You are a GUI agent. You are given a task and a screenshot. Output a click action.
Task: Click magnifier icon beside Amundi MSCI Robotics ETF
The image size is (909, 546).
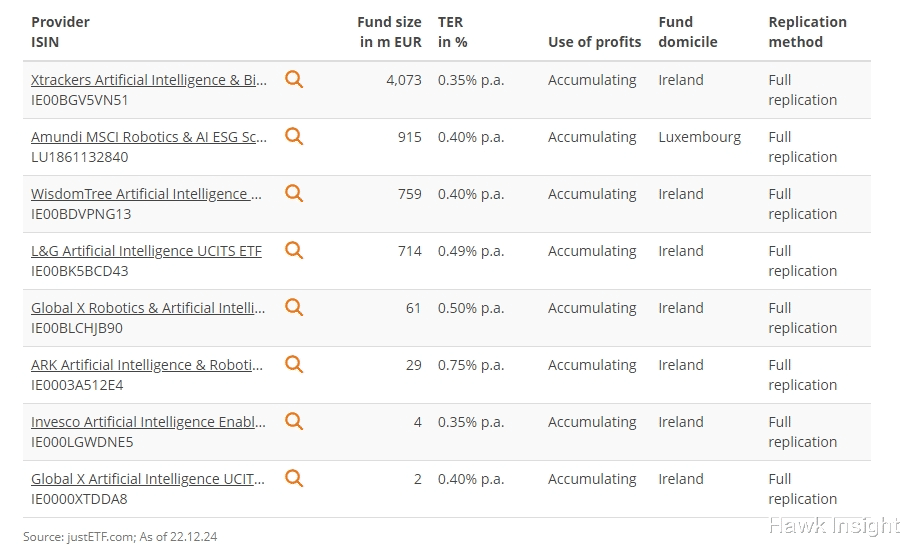pyautogui.click(x=294, y=136)
